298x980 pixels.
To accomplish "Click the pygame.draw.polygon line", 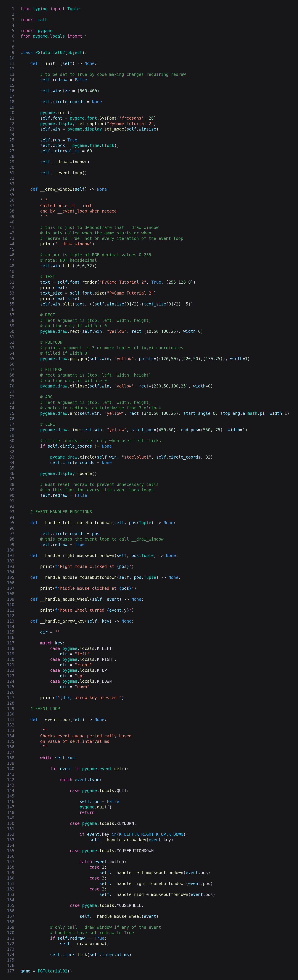I will (145, 358).
